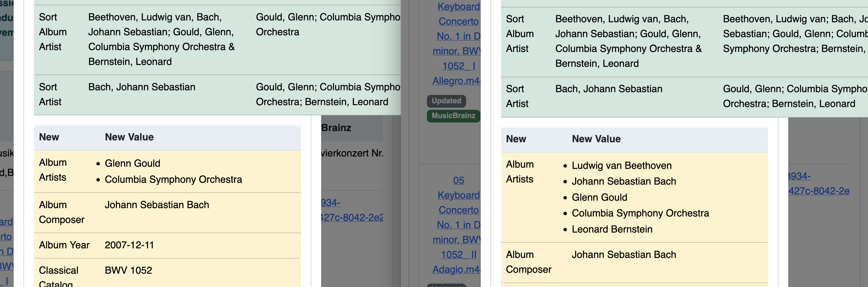Click the Album Year label

tap(64, 245)
